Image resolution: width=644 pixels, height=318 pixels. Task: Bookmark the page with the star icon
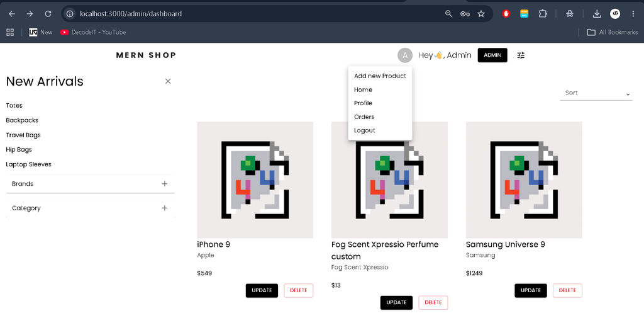pyautogui.click(x=481, y=14)
